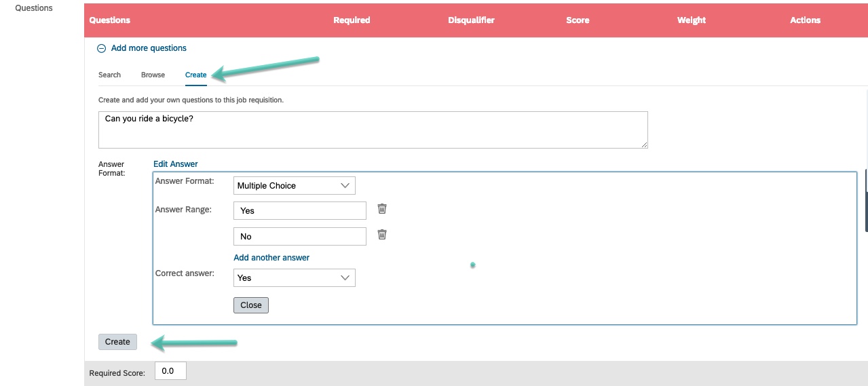Collapse the Add more questions section icon
The width and height of the screenshot is (868, 386).
[102, 48]
